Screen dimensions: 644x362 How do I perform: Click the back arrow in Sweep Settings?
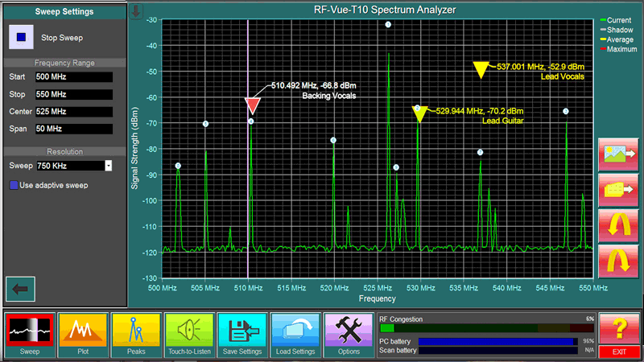[21, 289]
